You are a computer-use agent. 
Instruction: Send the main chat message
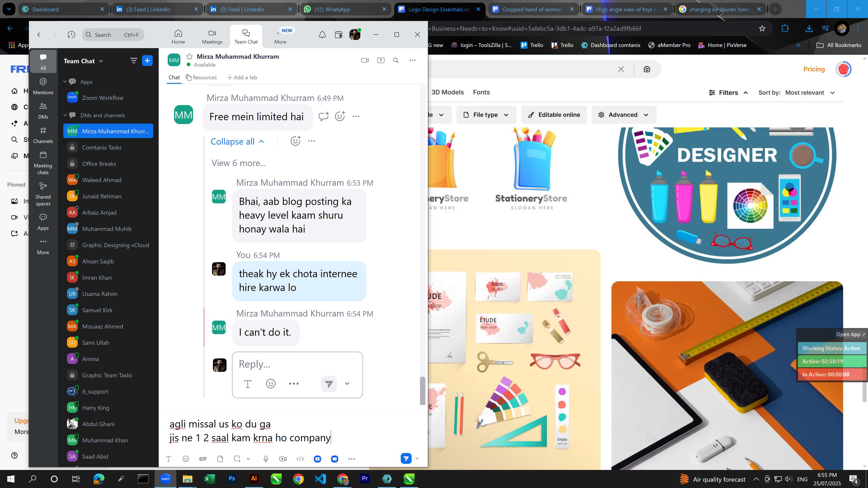406,458
